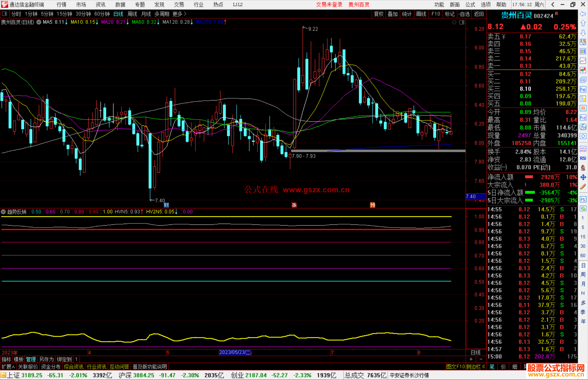This screenshot has width=588, height=380.
Task: Open the RSI indicator from the sidebar
Action: click(583, 158)
